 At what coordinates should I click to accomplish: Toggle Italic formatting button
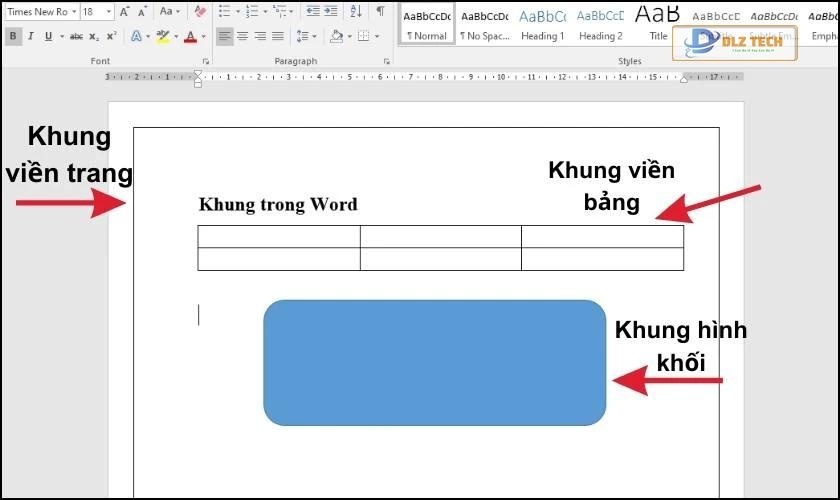(31, 36)
